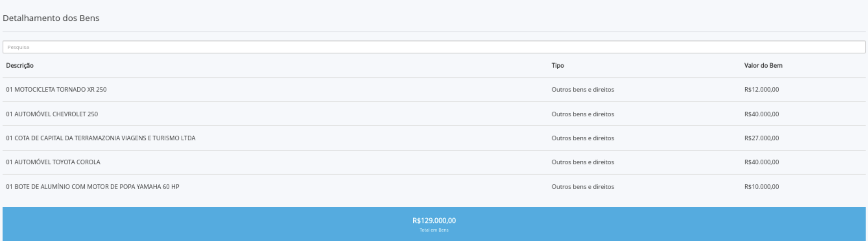Select the Automóvel Chevrolet 250 description
Image resolution: width=868 pixels, height=241 pixels.
click(52, 114)
